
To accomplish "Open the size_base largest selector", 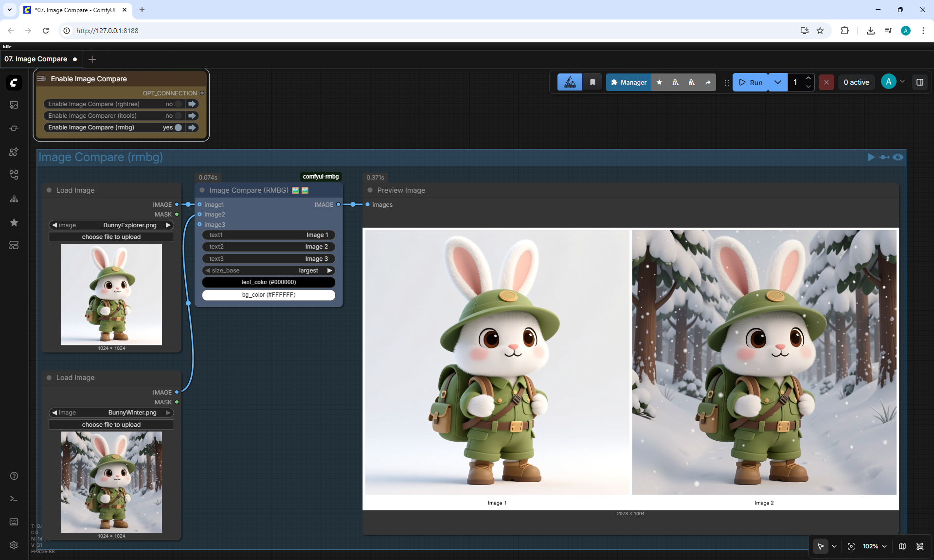I will [x=269, y=271].
